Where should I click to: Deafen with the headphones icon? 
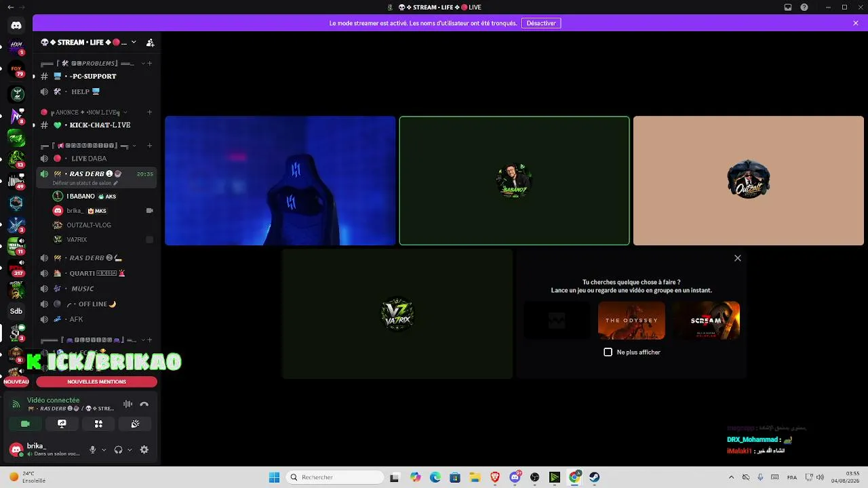pos(118,449)
